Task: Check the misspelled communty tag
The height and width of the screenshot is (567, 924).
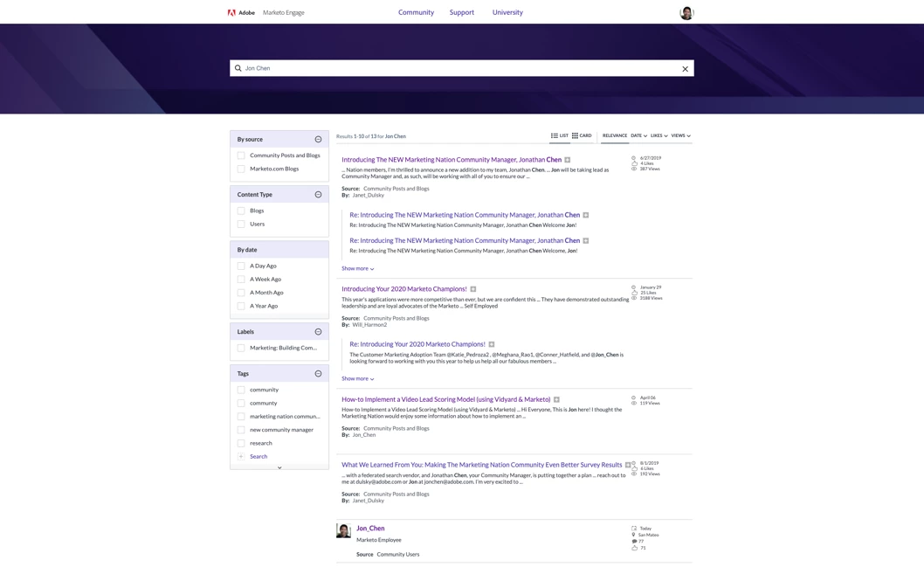Action: click(241, 403)
